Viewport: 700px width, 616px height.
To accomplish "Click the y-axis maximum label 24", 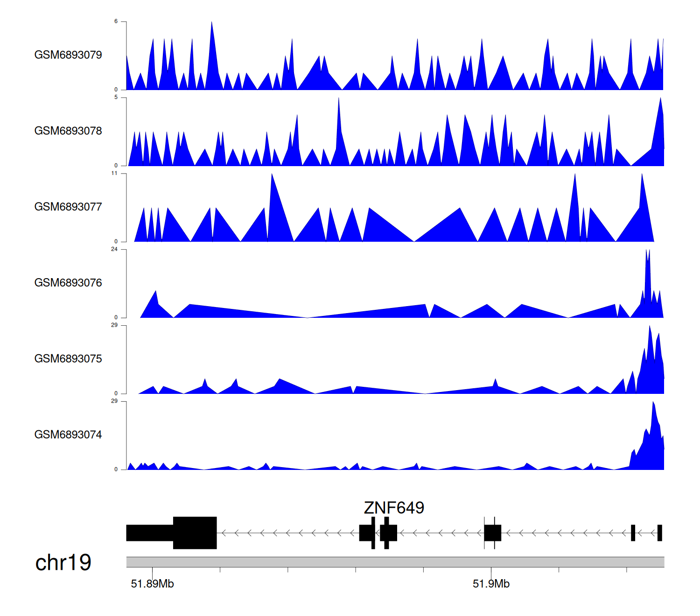I will click(114, 249).
